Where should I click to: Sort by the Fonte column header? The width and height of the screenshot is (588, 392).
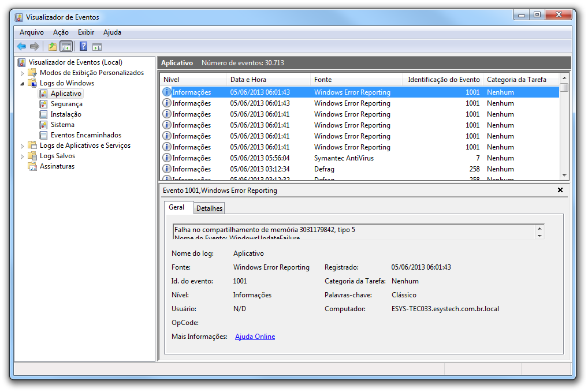click(x=356, y=80)
